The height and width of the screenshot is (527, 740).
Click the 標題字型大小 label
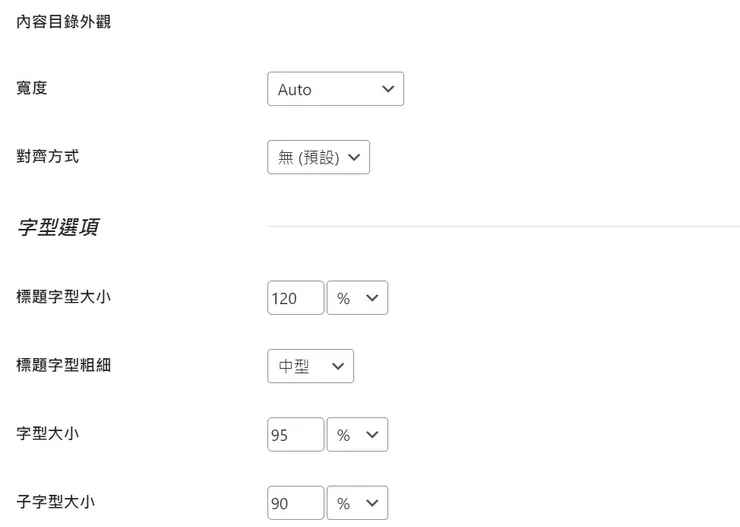click(x=64, y=297)
